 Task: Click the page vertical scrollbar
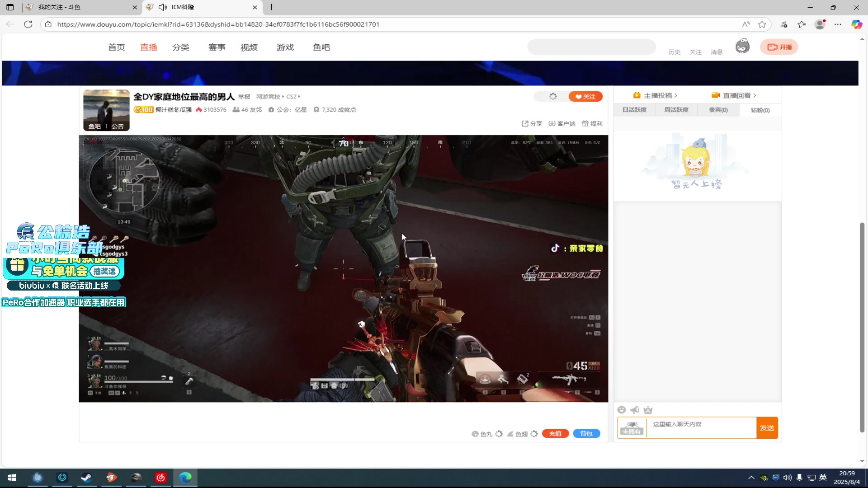point(862,328)
